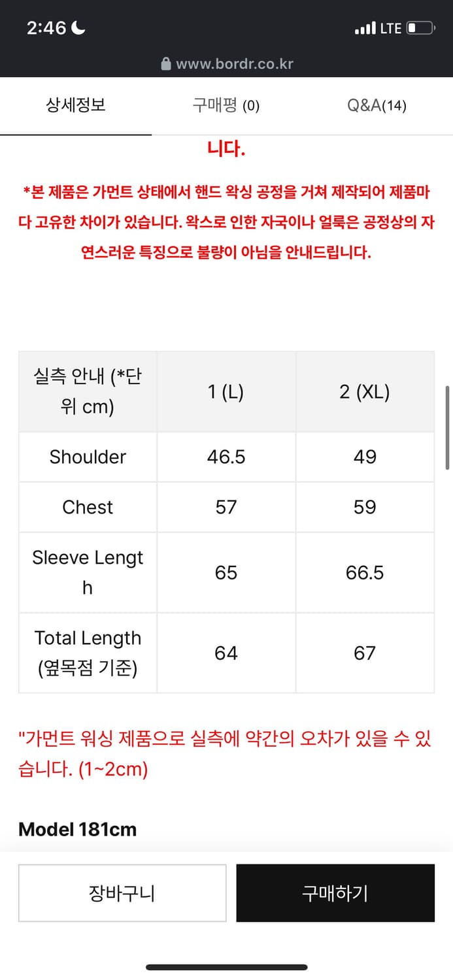Tap the Total Length row label
Screen dimensions: 453x980
(x=88, y=653)
